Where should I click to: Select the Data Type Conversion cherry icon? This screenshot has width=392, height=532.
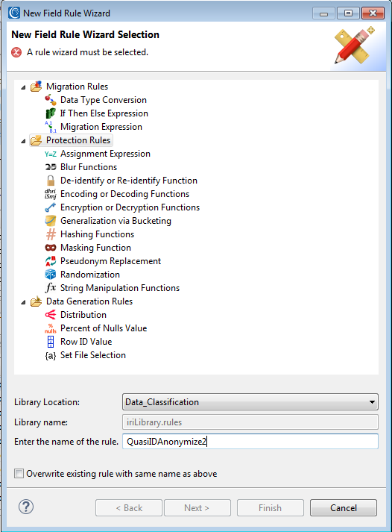(51, 100)
